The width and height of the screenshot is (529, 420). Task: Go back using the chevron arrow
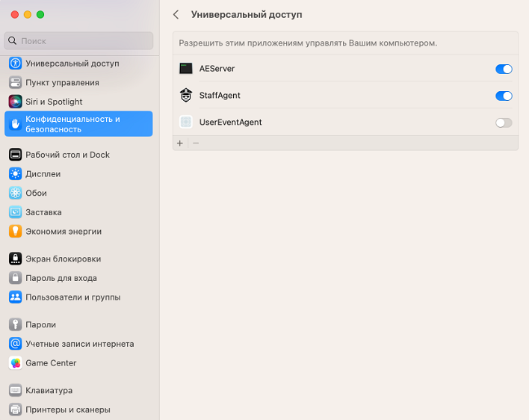176,14
